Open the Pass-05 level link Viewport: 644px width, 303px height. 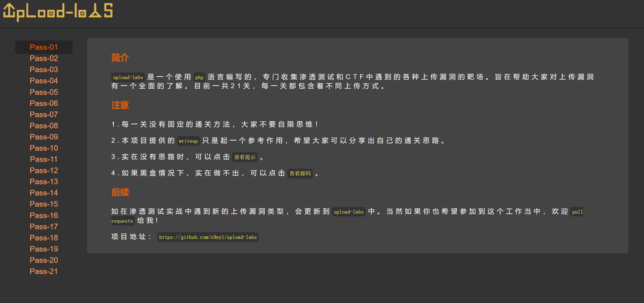(x=44, y=92)
